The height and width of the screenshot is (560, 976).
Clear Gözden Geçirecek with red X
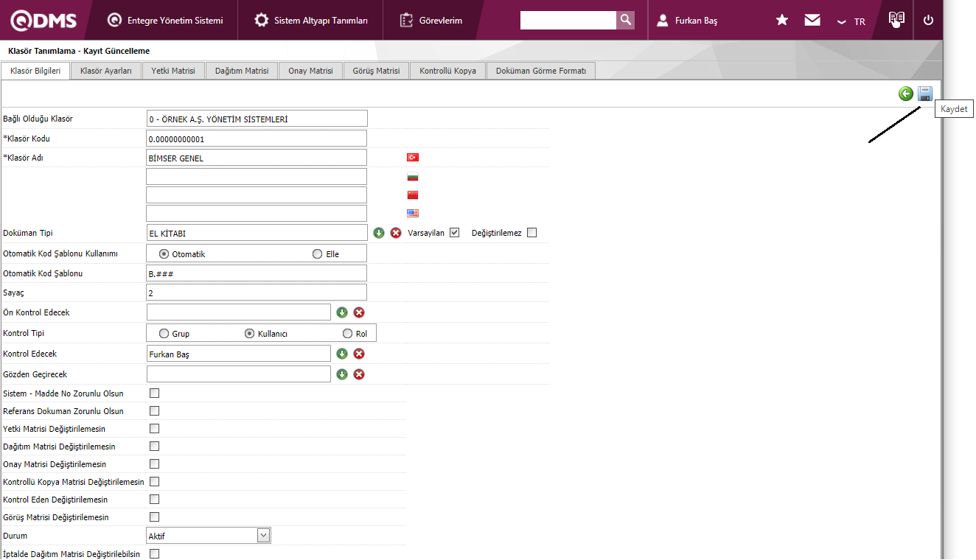tap(359, 374)
